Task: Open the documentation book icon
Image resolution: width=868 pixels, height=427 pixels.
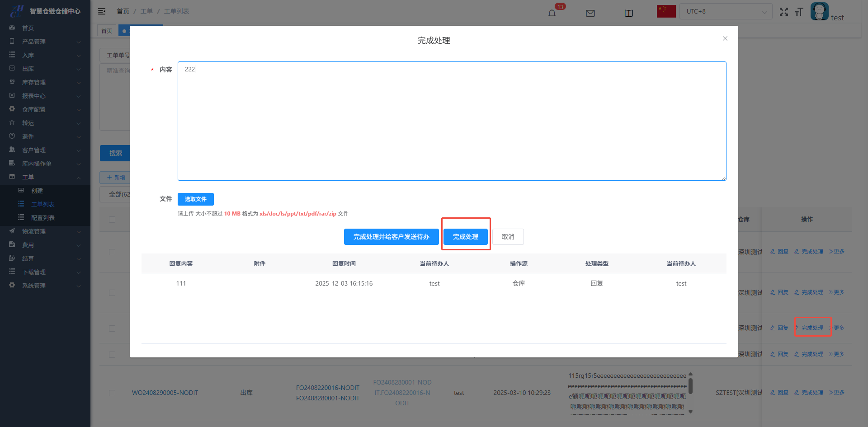Action: coord(628,13)
